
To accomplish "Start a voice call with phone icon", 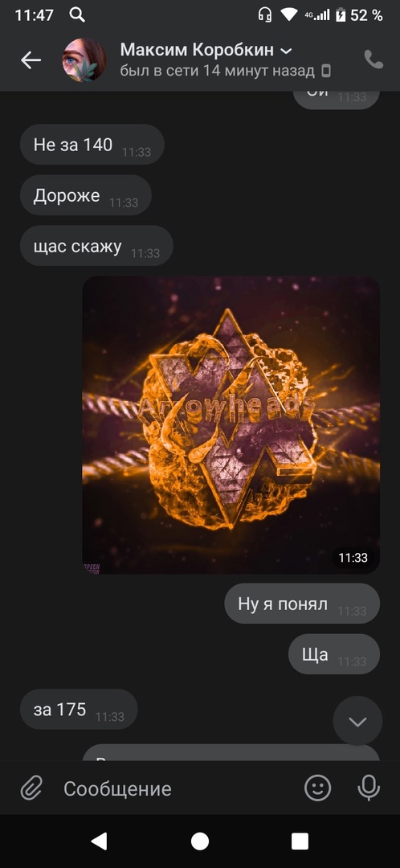I will pos(374,59).
